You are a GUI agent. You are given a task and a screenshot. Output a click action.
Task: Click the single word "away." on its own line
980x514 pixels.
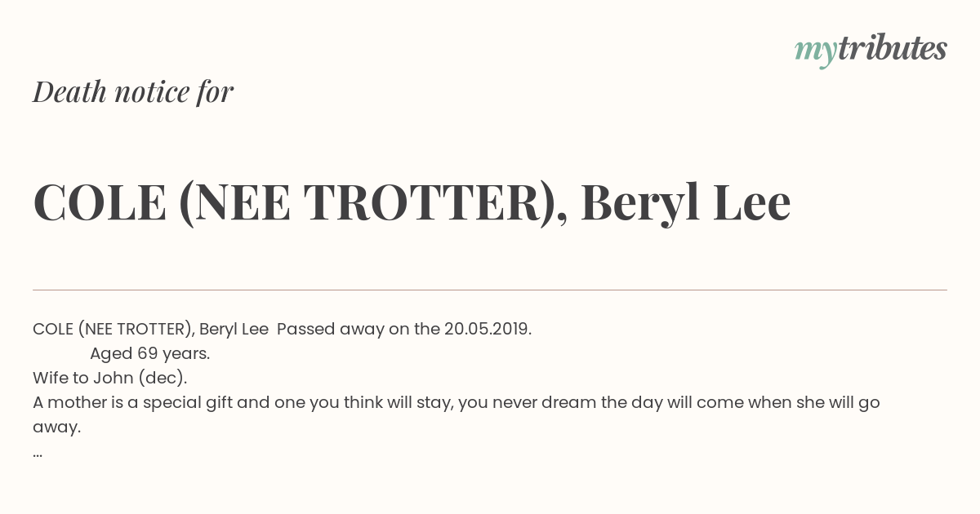click(x=57, y=427)
